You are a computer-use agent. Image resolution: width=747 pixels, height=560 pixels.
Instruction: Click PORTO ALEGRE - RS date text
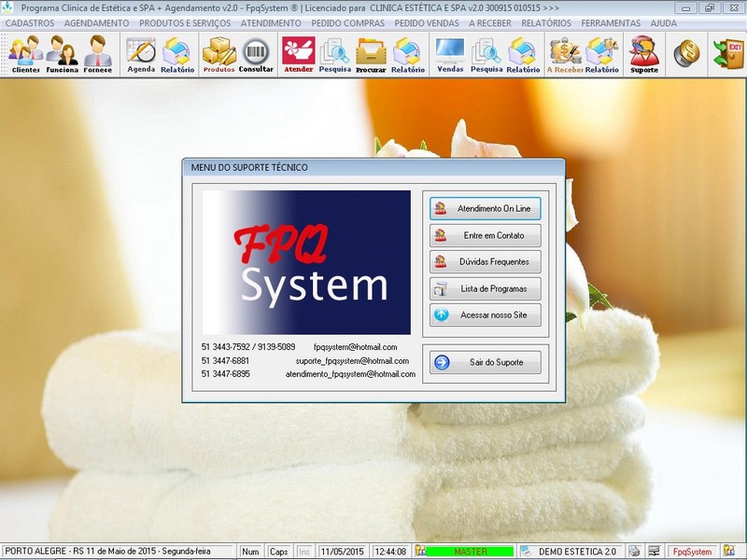pos(107,551)
